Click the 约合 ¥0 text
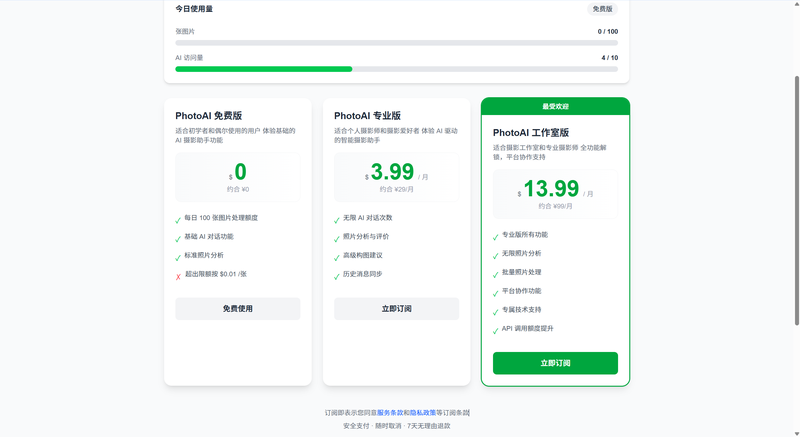This screenshot has height=437, width=800. click(x=238, y=189)
